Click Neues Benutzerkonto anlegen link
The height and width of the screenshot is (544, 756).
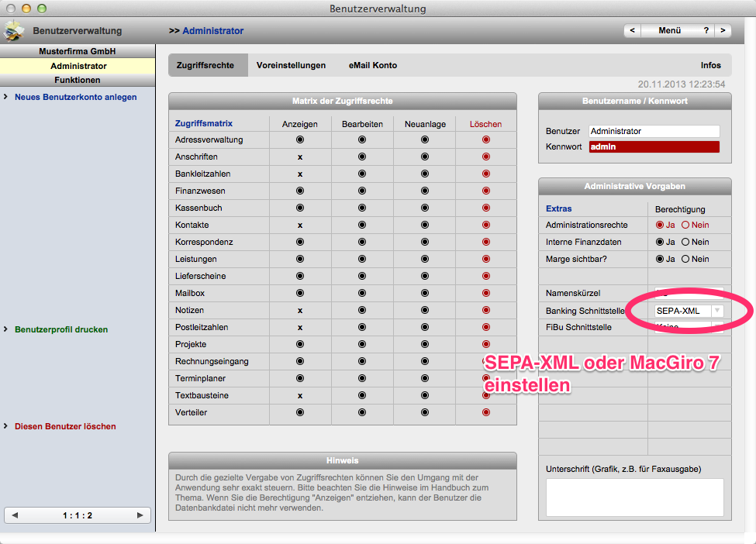(75, 97)
